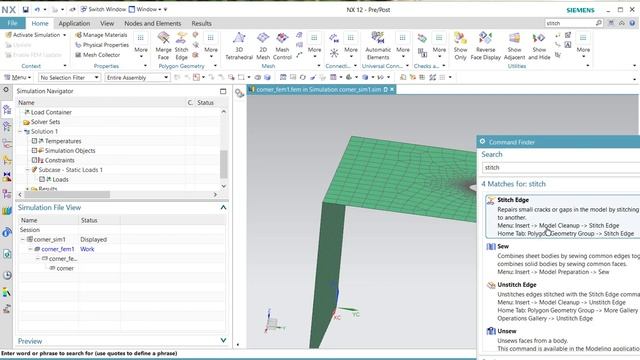
Task: Launch Automatic Elements command
Action: (378, 46)
